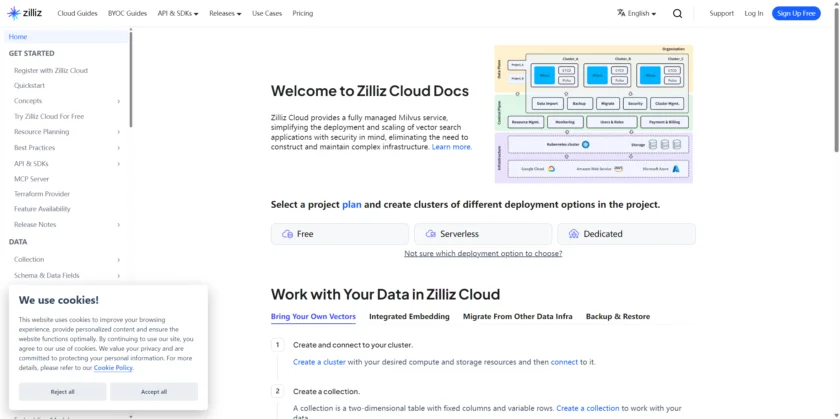Viewport: 840px width, 419px height.
Task: Open Cloud Guides in the top nav
Action: (78, 13)
